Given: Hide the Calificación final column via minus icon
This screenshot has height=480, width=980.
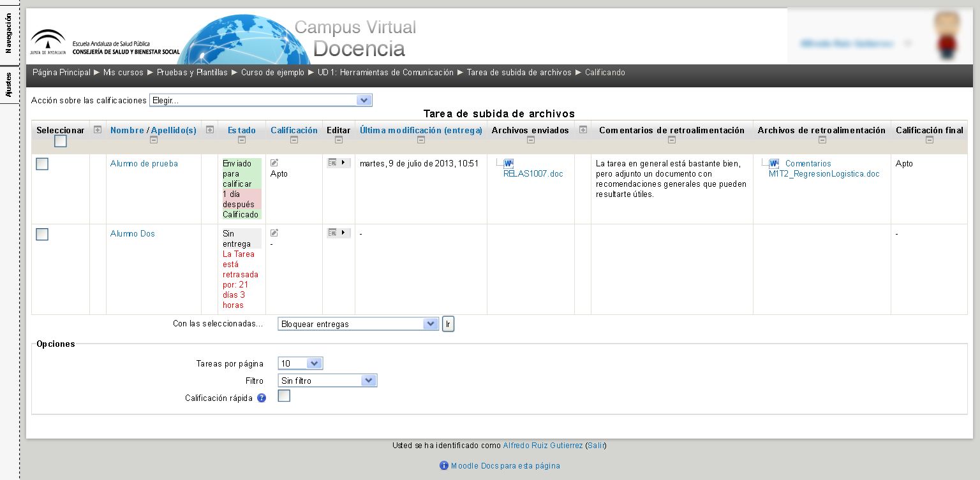Looking at the screenshot, I should [x=929, y=140].
